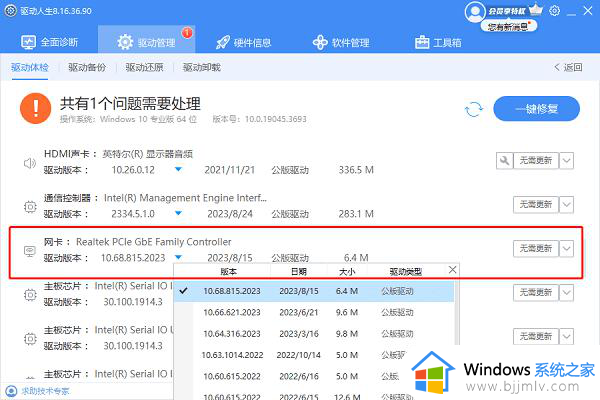Click the 硬件信息 rocket icon

pyautogui.click(x=223, y=42)
